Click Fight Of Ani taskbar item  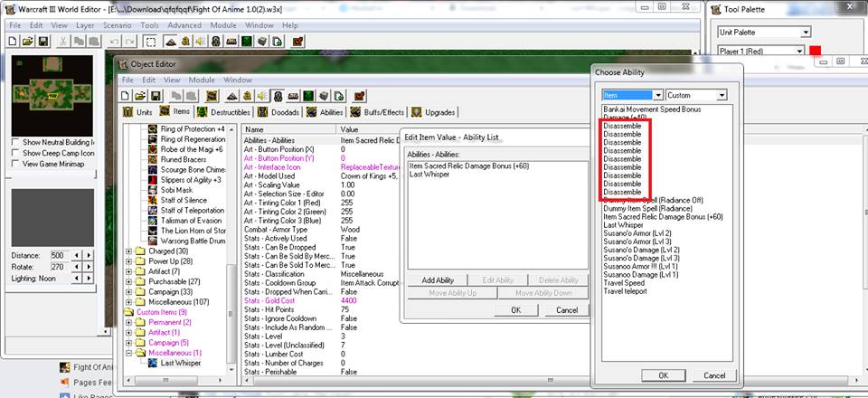87,367
